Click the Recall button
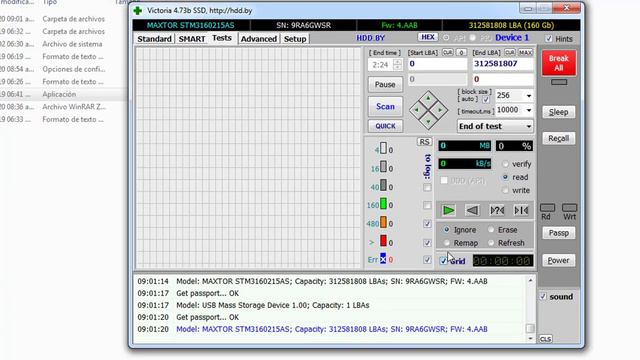 (559, 138)
